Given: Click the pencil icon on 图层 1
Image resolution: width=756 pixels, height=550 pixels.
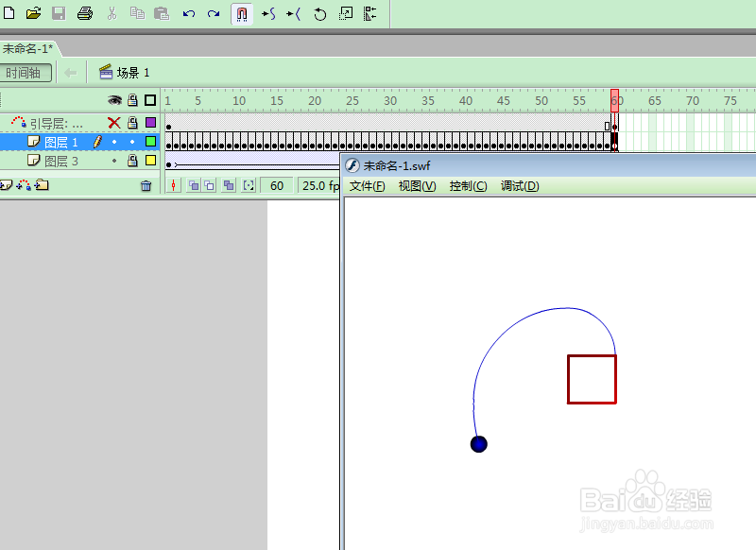Looking at the screenshot, I should tap(97, 142).
